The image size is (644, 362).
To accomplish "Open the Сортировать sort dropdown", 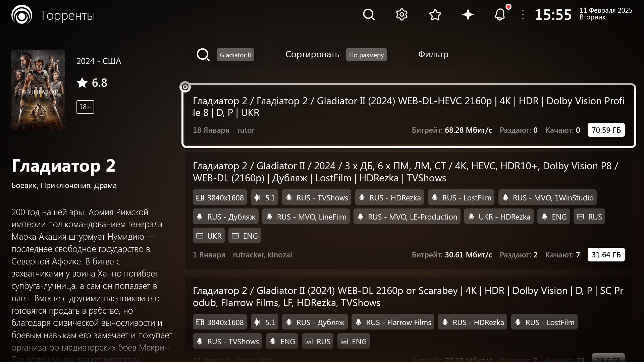I will [312, 55].
